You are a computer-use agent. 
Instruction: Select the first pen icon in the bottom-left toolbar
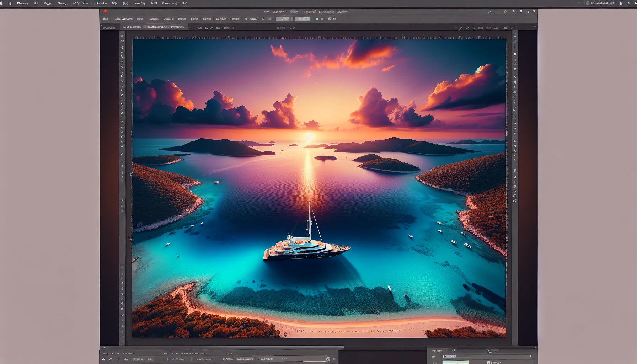(104, 359)
